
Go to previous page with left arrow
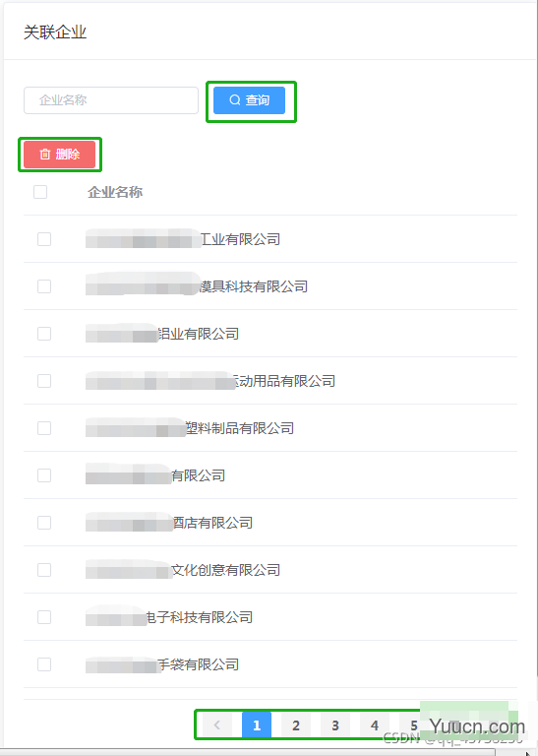217,725
